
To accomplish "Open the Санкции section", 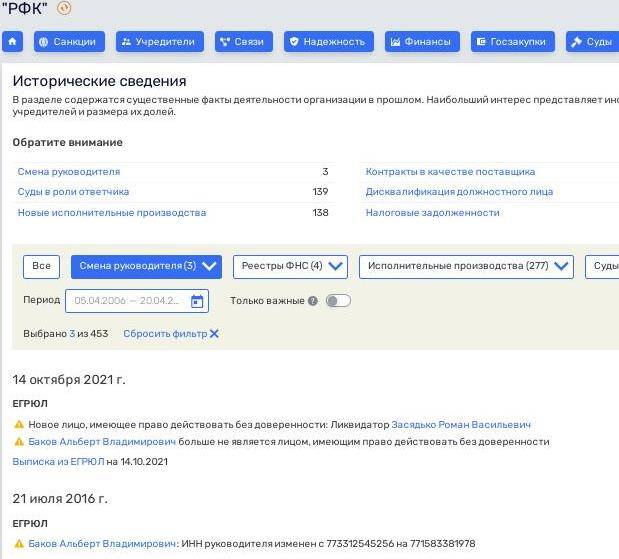I will click(69, 41).
